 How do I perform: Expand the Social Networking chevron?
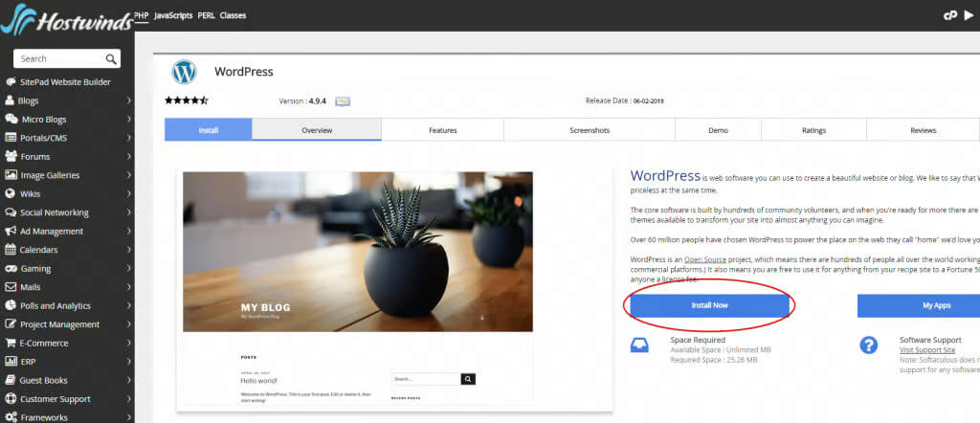click(x=128, y=212)
